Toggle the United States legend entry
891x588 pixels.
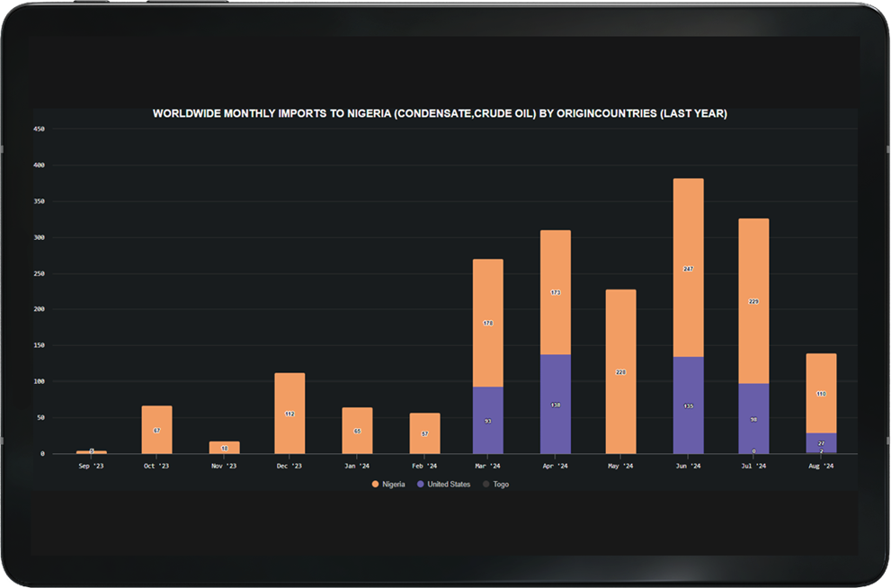448,484
